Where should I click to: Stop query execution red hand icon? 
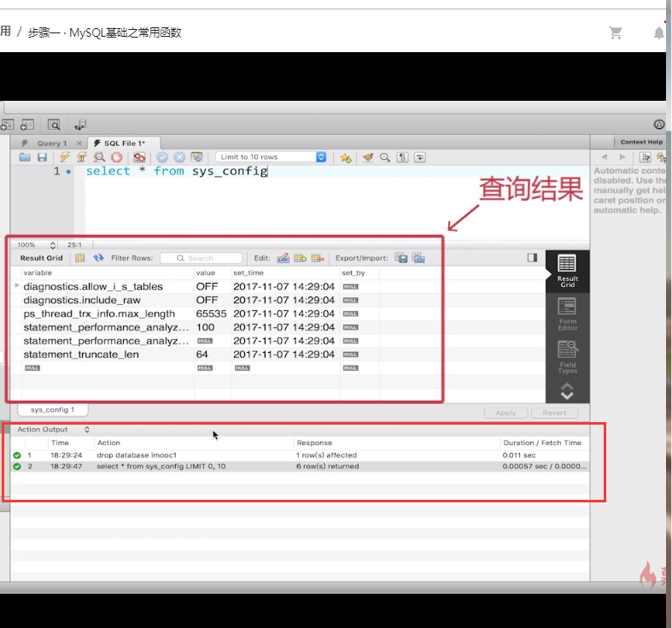click(x=117, y=157)
